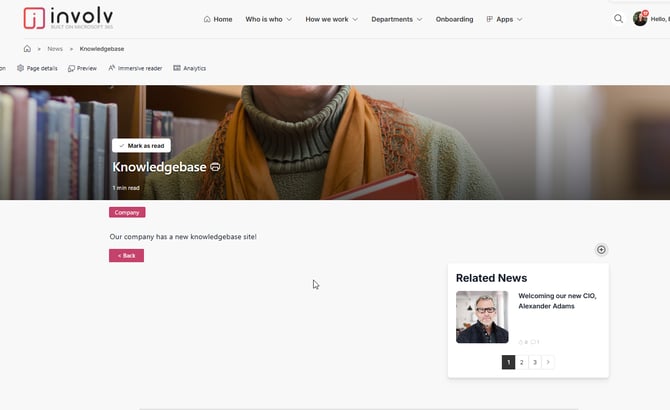The width and height of the screenshot is (670, 410).
Task: Click the Back button
Action: (x=126, y=256)
